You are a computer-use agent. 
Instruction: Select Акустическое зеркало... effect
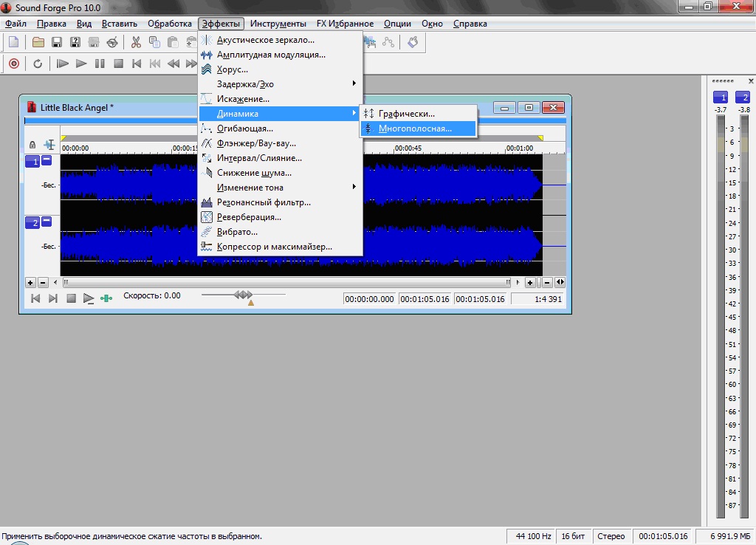coord(280,40)
